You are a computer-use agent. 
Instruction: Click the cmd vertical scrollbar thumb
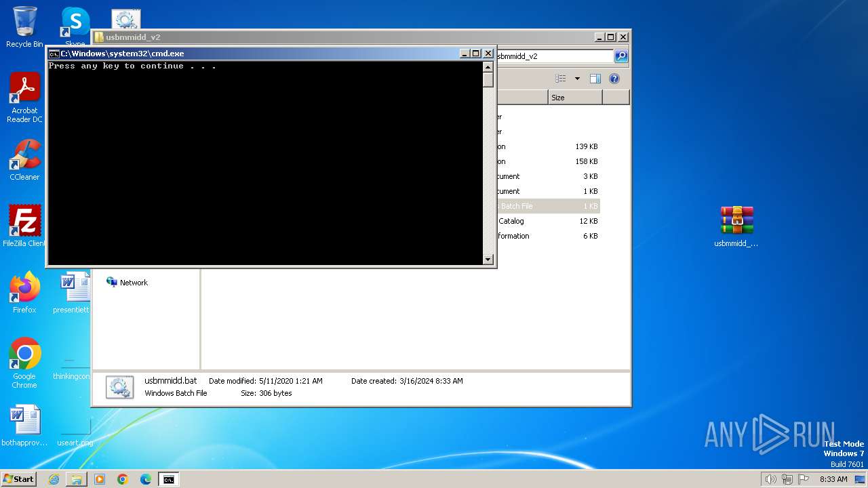(x=488, y=80)
